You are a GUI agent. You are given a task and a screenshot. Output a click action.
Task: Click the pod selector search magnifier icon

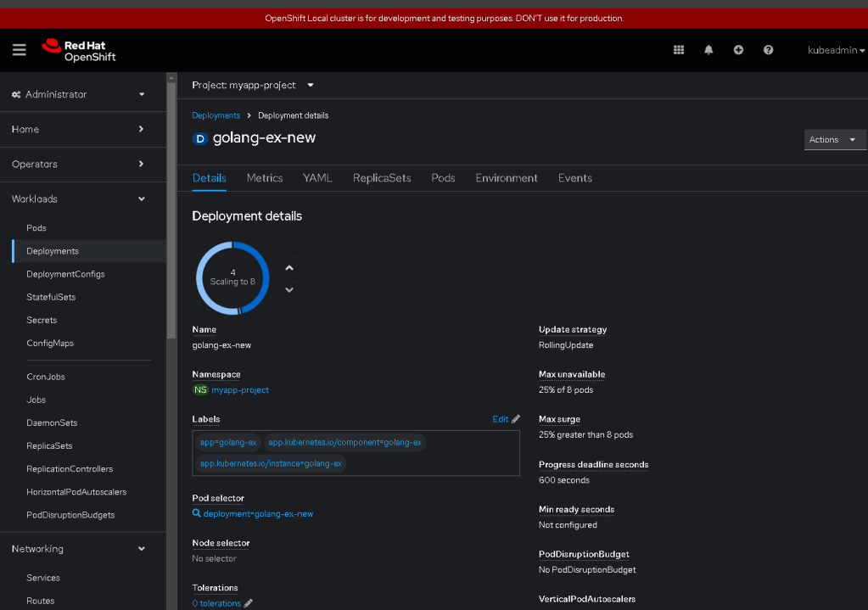(x=197, y=513)
